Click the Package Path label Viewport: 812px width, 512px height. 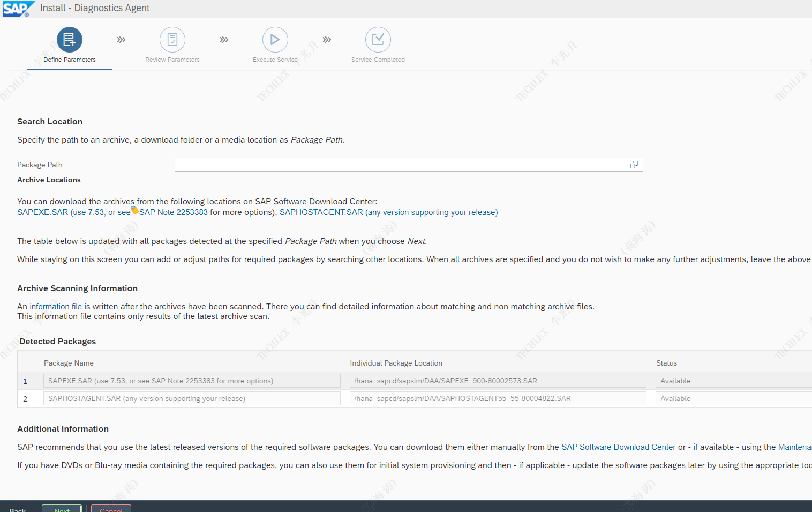[x=40, y=165]
